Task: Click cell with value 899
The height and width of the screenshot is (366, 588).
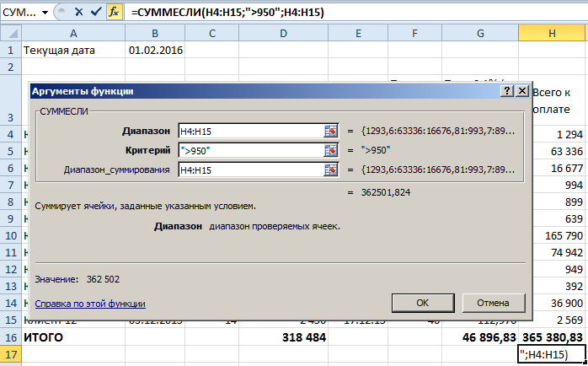Action: [x=559, y=202]
